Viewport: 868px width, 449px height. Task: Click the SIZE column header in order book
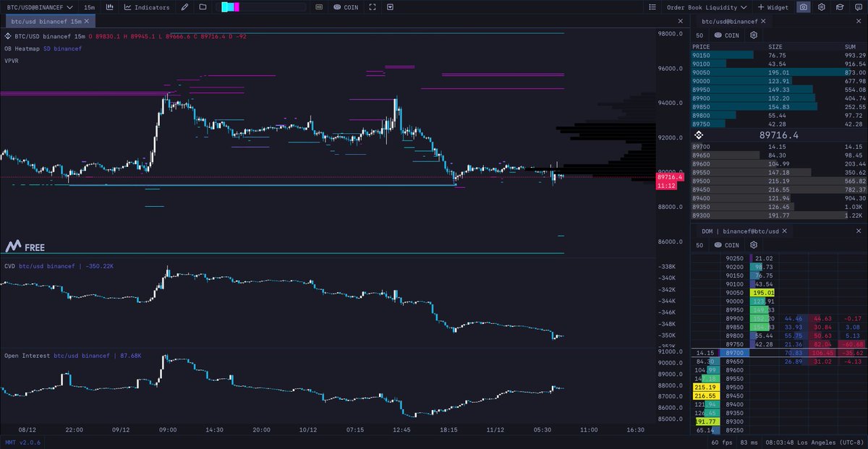point(777,46)
